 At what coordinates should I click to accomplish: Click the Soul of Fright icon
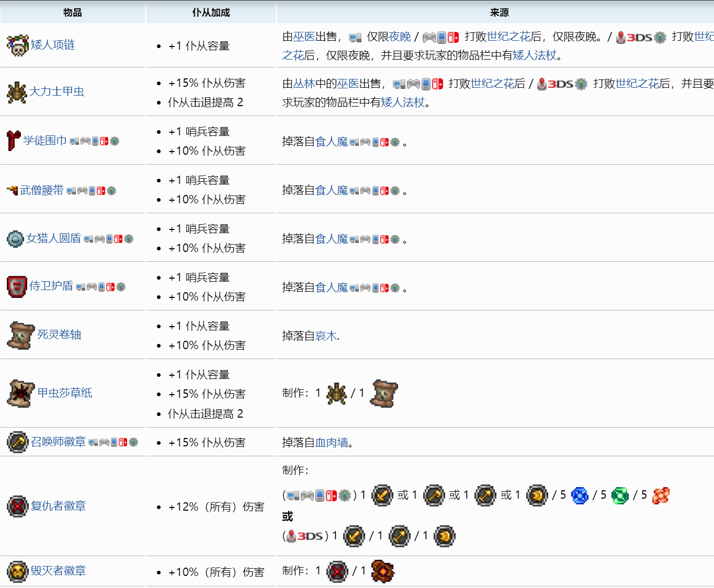tap(661, 495)
